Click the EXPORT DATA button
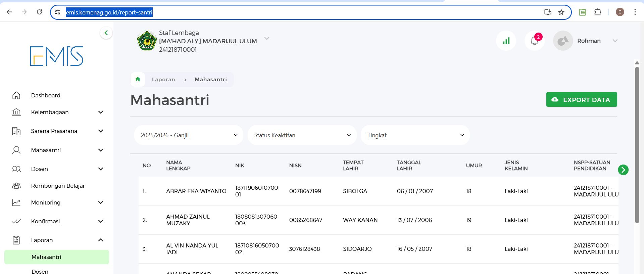644x274 pixels. pyautogui.click(x=581, y=100)
